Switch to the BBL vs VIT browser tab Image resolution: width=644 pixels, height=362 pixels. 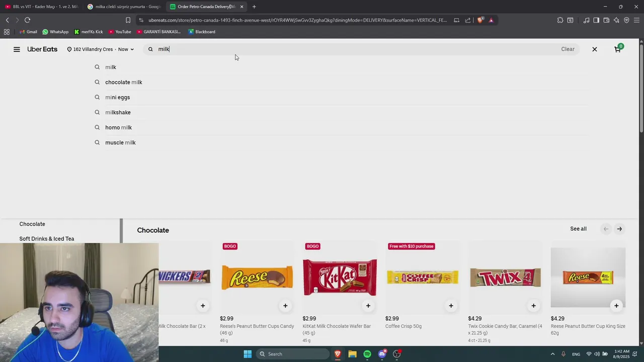click(x=41, y=7)
